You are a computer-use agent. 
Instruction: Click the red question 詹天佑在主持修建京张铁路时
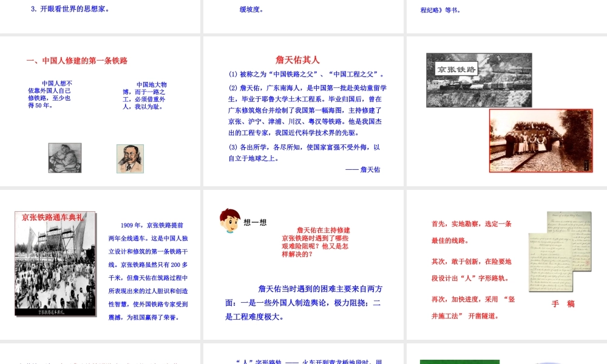(316, 242)
